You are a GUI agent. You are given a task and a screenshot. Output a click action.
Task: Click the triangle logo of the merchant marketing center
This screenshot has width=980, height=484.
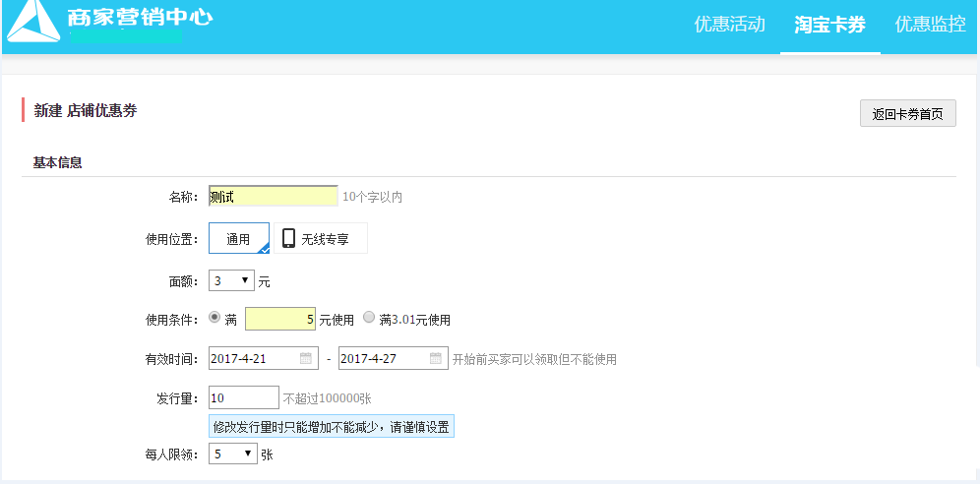(x=33, y=22)
